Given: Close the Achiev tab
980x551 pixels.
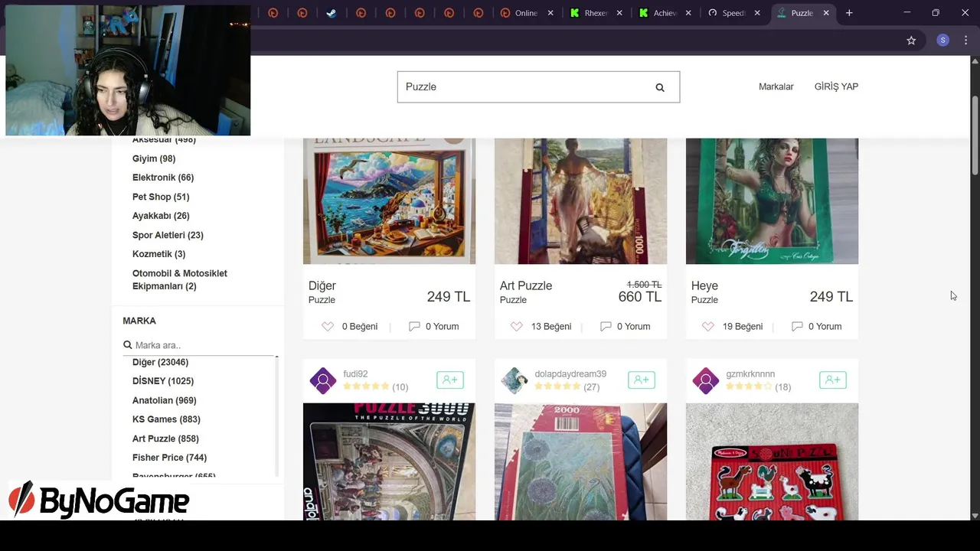Looking at the screenshot, I should pos(688,13).
